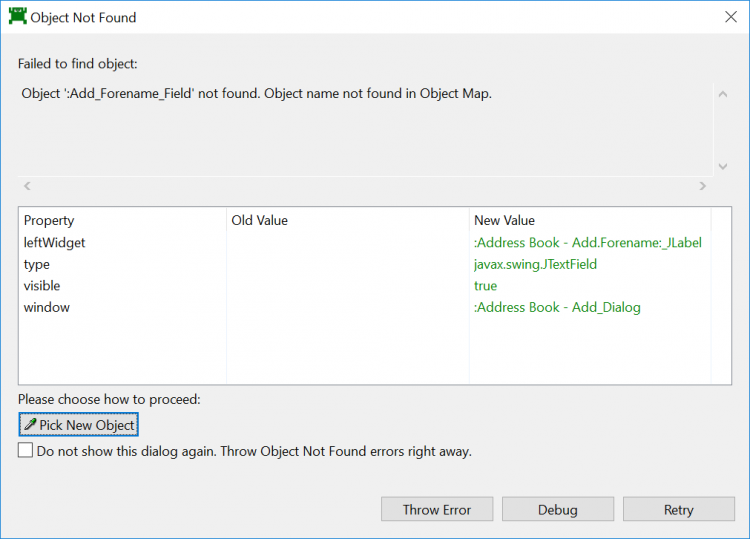Select the 'window' property name
Screen dimensions: 750x539
tap(47, 307)
